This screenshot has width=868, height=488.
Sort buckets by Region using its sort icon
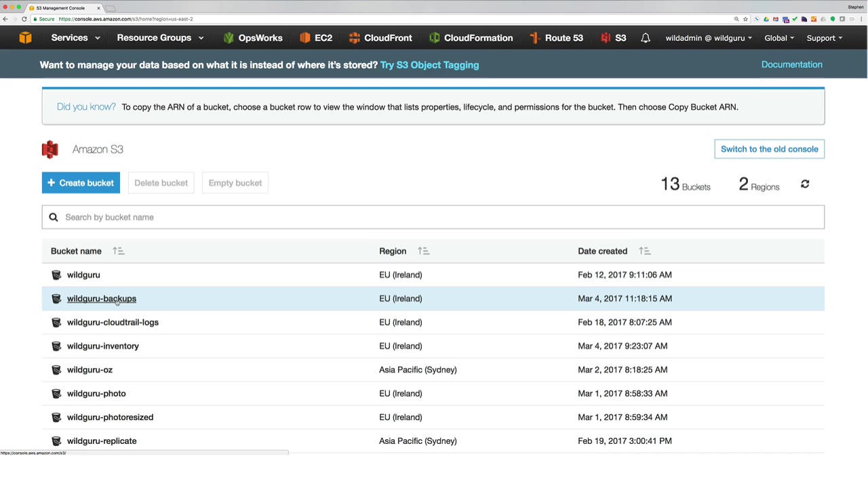424,251
